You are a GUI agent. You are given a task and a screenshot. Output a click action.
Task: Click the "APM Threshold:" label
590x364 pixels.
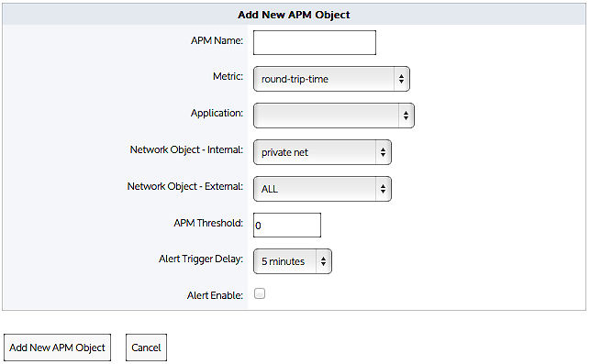[208, 223]
